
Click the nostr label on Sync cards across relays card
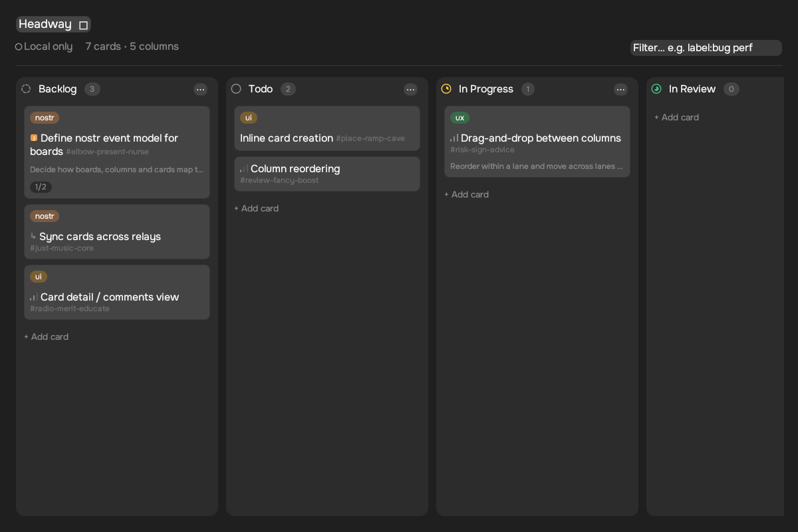click(45, 216)
